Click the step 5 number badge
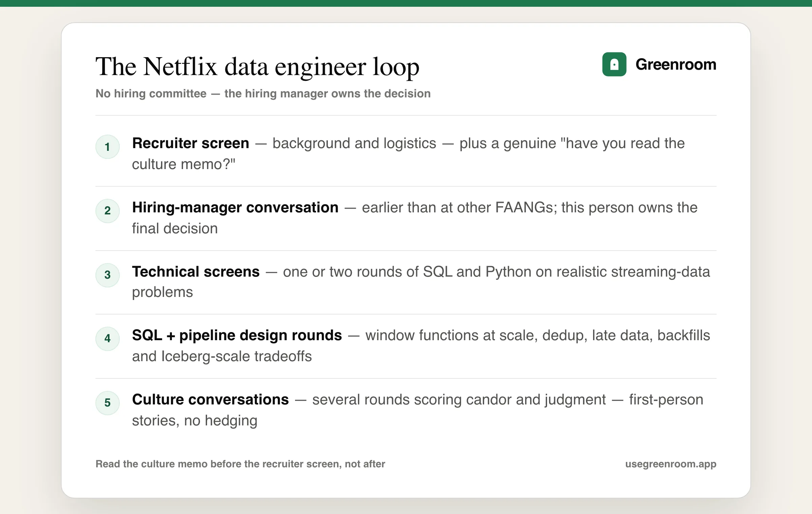This screenshot has height=514, width=812. pyautogui.click(x=108, y=403)
